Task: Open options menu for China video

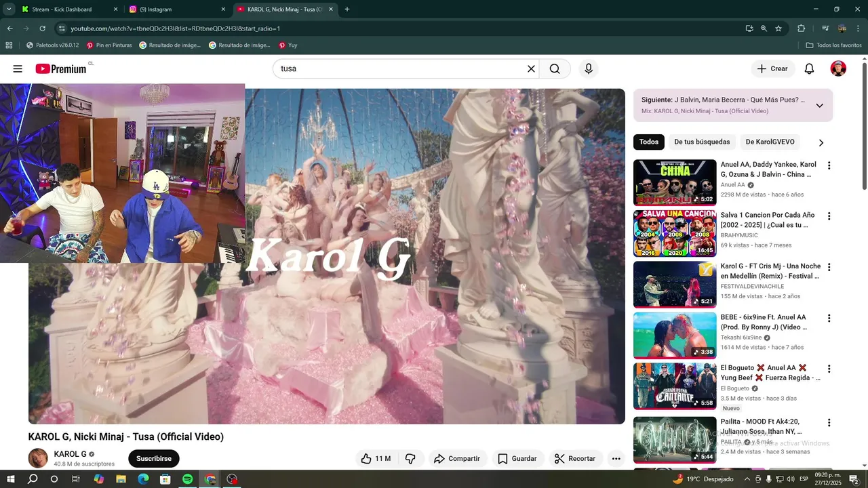Action: (828, 165)
